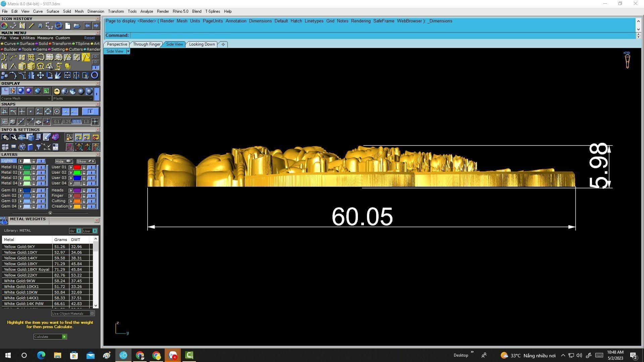Switch to the Looking Down tab
Image resolution: width=644 pixels, height=362 pixels.
202,44
